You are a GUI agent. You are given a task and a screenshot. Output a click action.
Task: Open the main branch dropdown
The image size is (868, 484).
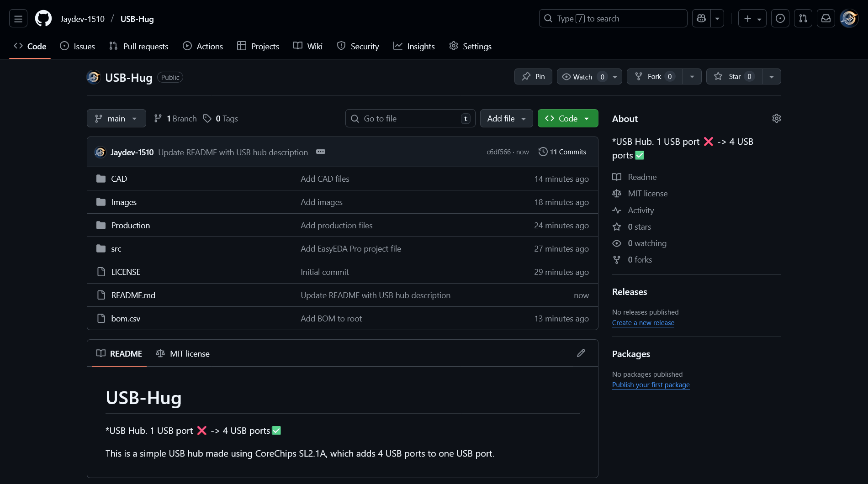(x=116, y=119)
